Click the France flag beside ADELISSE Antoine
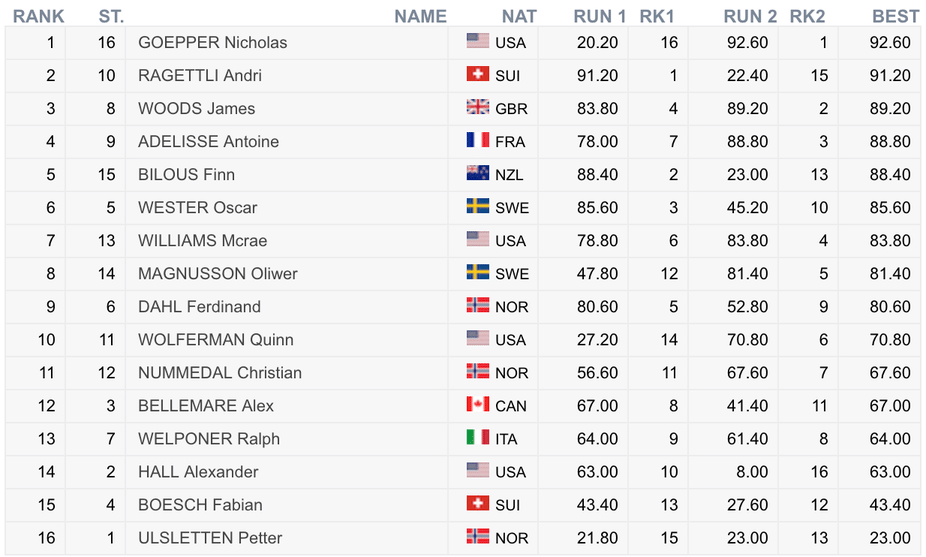 point(478,140)
